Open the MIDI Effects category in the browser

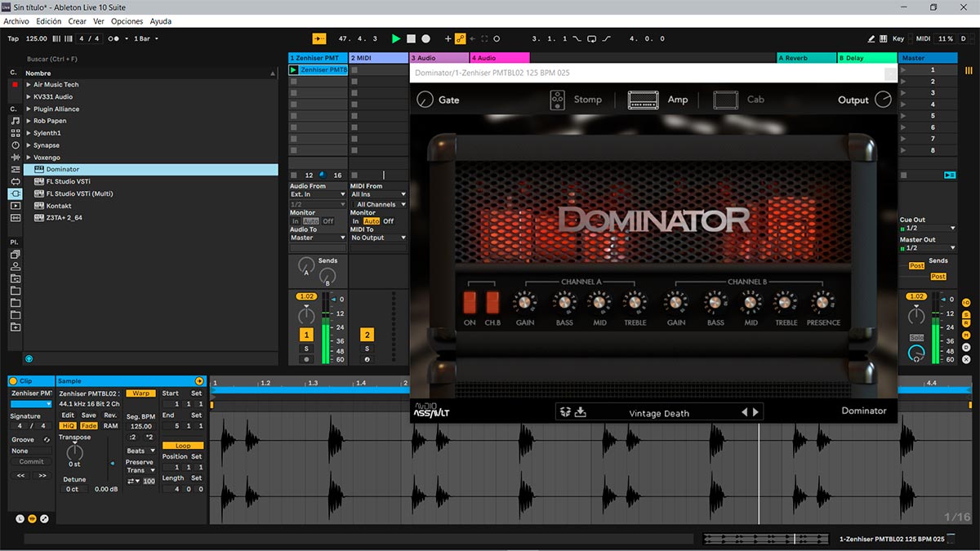point(15,181)
